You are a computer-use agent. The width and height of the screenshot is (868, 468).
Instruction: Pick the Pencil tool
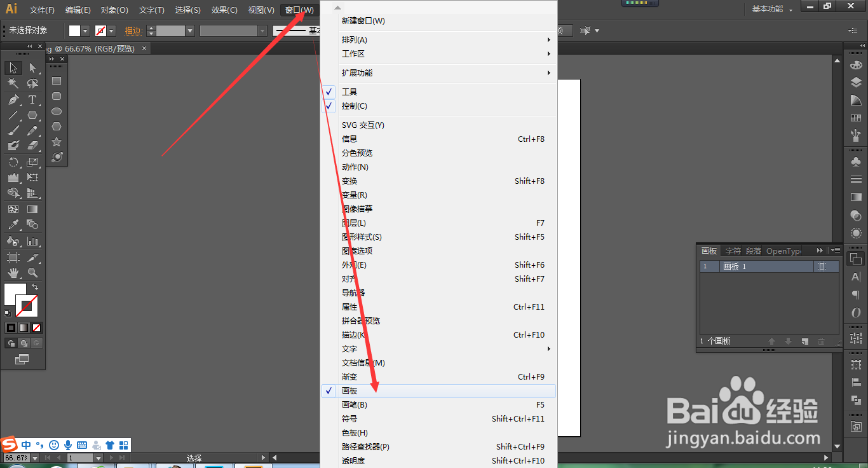click(32, 130)
